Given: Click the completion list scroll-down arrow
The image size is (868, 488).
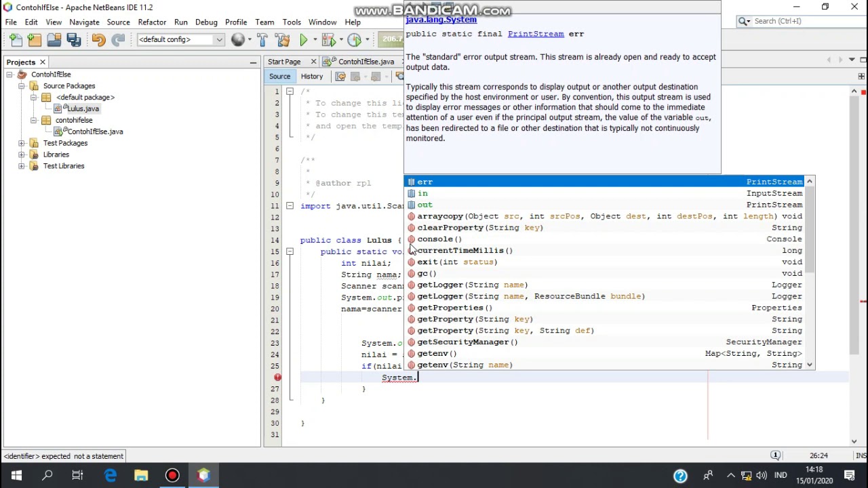Looking at the screenshot, I should coord(810,365).
